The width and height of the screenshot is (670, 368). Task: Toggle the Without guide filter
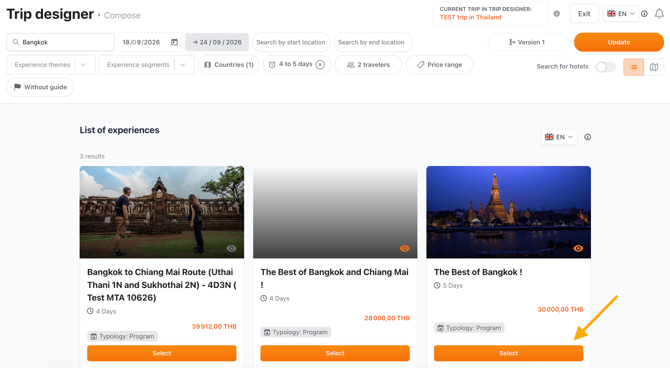tap(40, 87)
